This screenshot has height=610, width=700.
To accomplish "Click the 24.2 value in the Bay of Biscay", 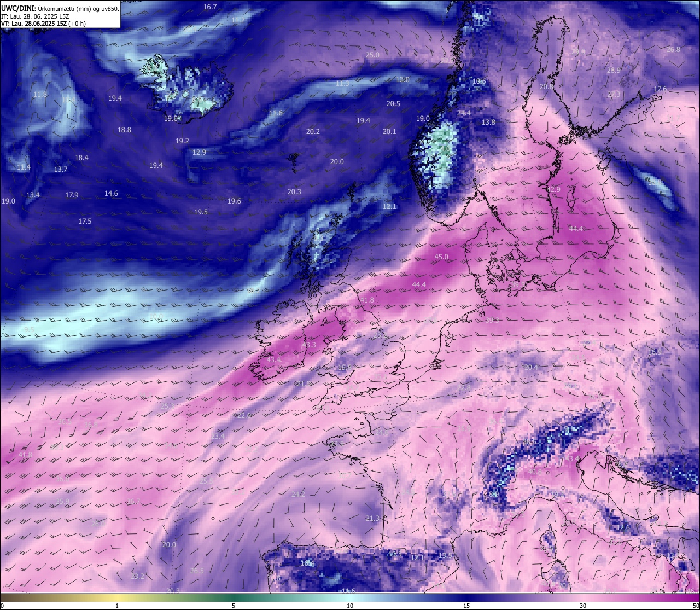I will 298,494.
